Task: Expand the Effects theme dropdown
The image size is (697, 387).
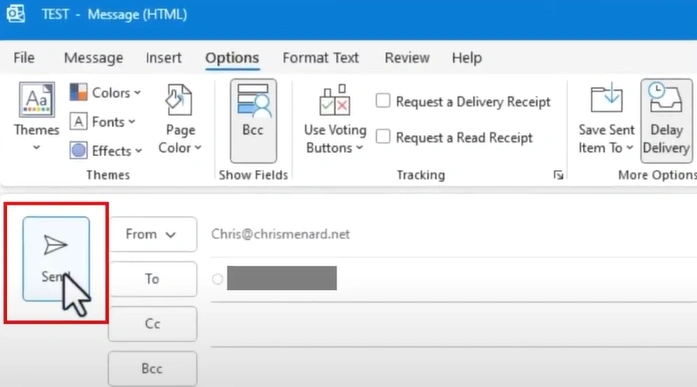Action: point(106,151)
